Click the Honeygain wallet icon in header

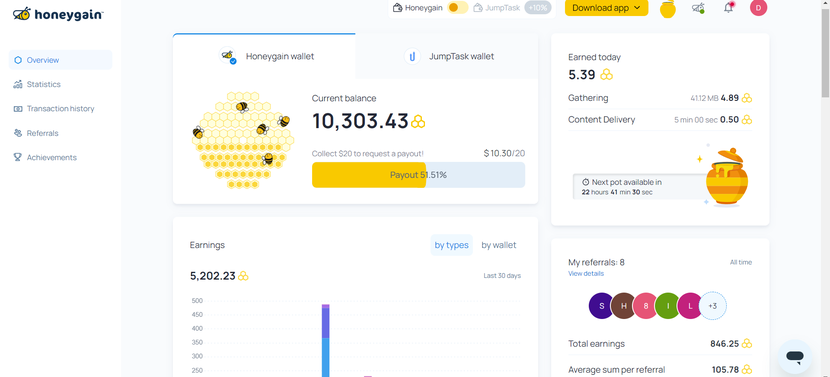[x=398, y=8]
